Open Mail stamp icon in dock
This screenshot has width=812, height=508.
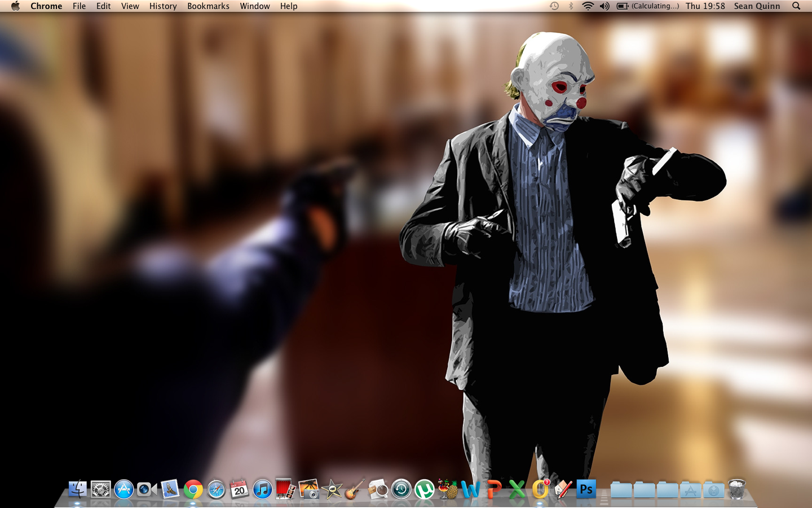pos(170,489)
